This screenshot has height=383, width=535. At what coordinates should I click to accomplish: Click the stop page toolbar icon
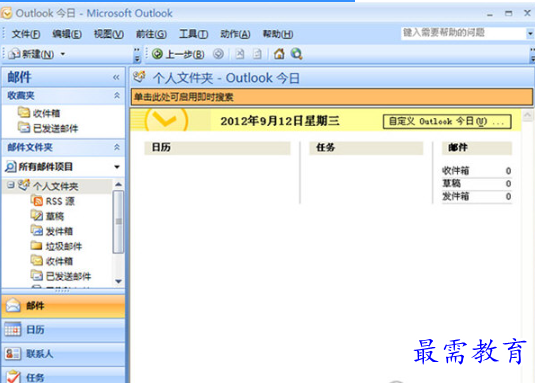pyautogui.click(x=240, y=54)
